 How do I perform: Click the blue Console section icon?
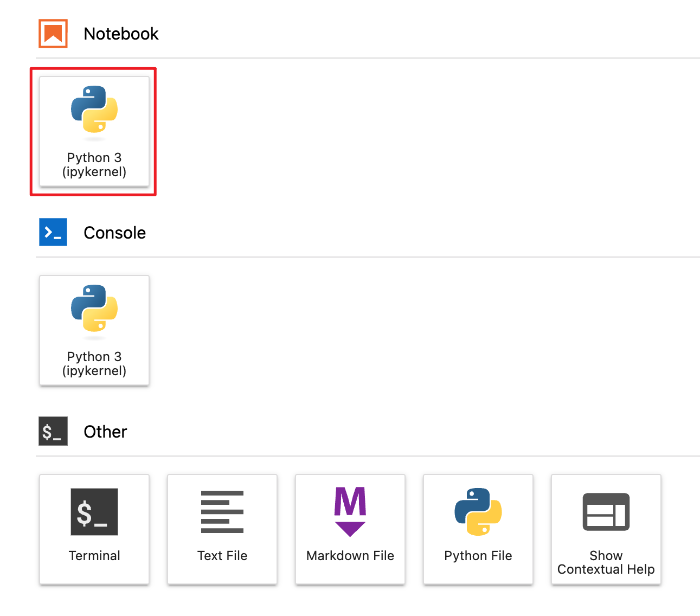(x=53, y=232)
